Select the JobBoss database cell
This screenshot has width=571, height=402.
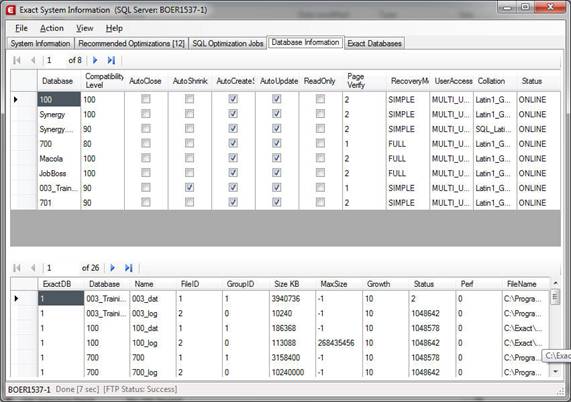[x=59, y=173]
